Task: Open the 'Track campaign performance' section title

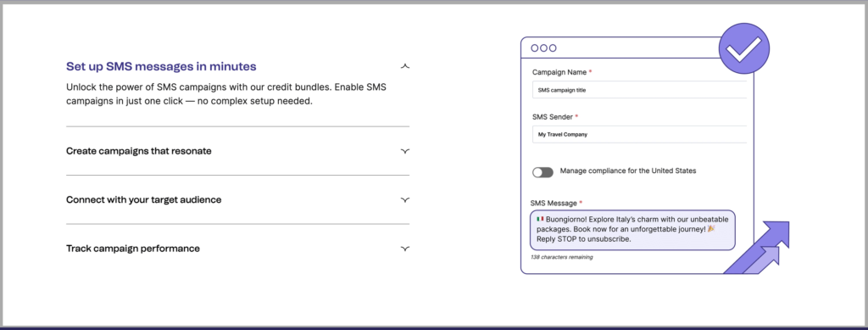Action: [x=133, y=248]
